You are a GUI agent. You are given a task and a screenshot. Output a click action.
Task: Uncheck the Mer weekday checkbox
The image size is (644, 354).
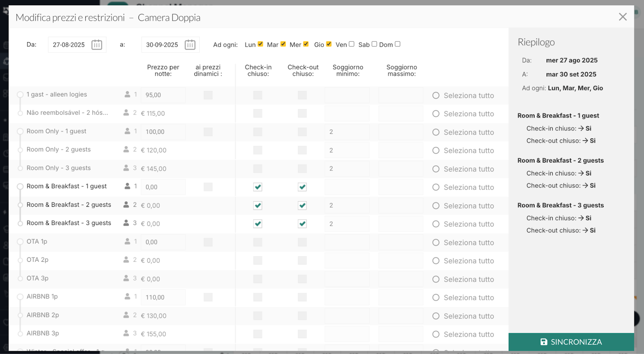306,44
